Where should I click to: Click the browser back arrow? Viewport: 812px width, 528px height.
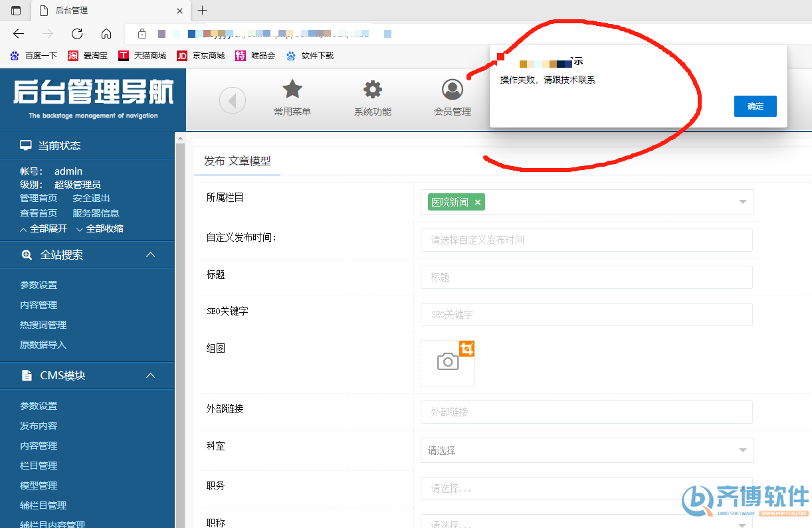click(x=19, y=34)
